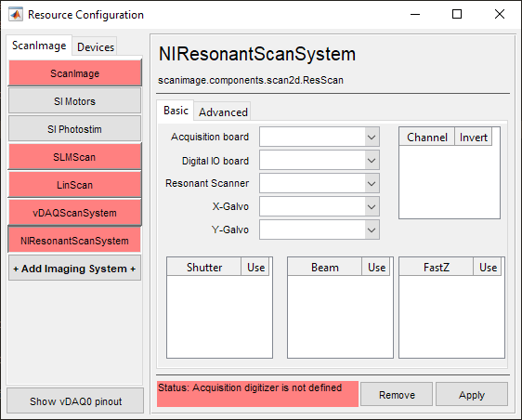The width and height of the screenshot is (522, 420).
Task: Click the Remove button
Action: pos(397,394)
